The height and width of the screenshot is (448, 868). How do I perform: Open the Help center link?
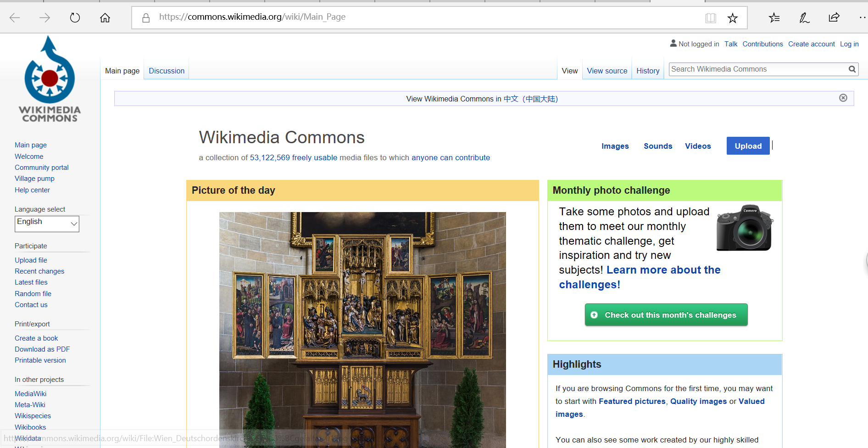pyautogui.click(x=32, y=190)
